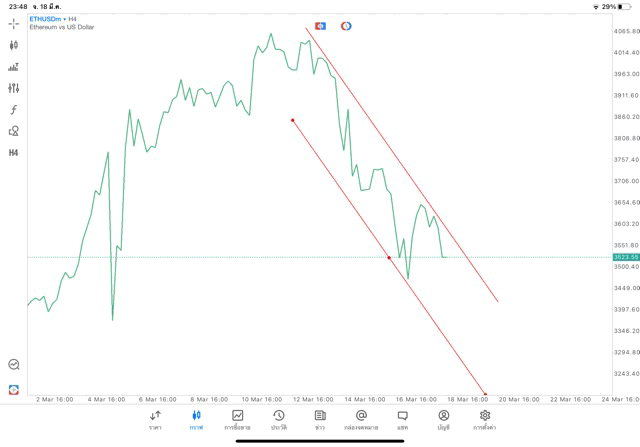Add an indicator via the f icon
Image resolution: width=640 pixels, height=447 pixels.
point(14,110)
